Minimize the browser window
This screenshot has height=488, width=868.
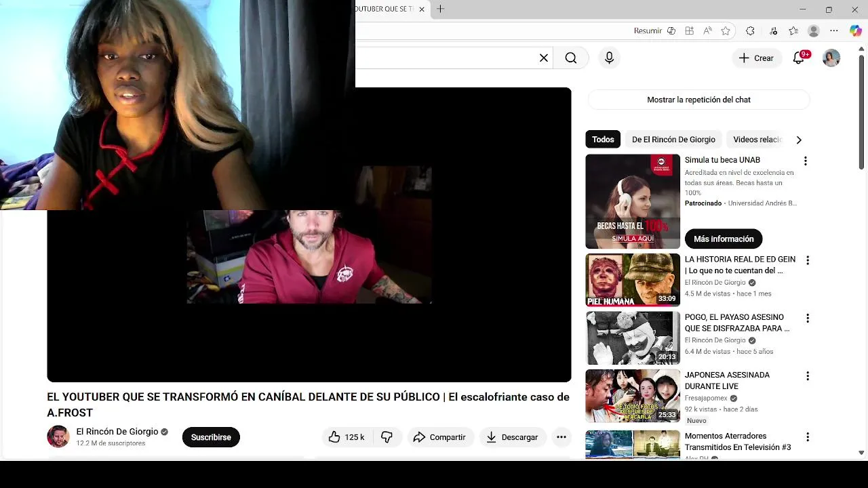coord(803,9)
